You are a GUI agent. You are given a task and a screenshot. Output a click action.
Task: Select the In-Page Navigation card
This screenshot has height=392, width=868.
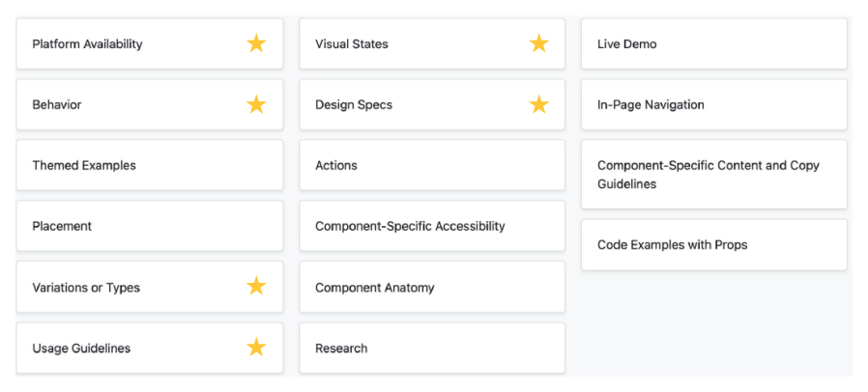tap(651, 105)
